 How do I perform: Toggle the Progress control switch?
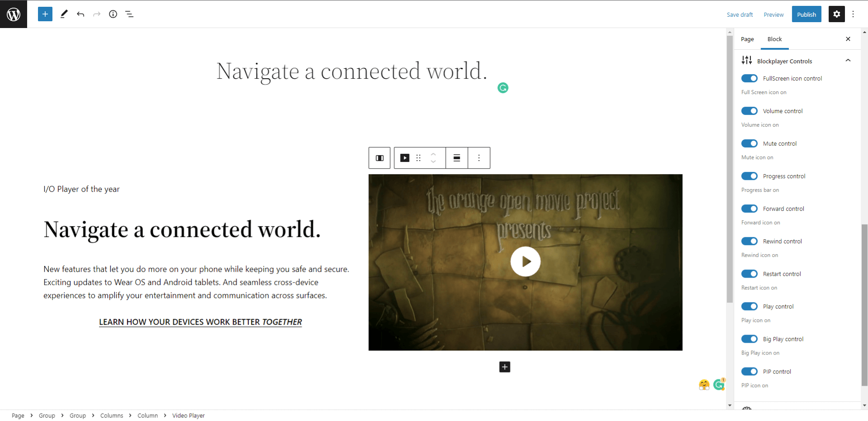click(x=750, y=176)
